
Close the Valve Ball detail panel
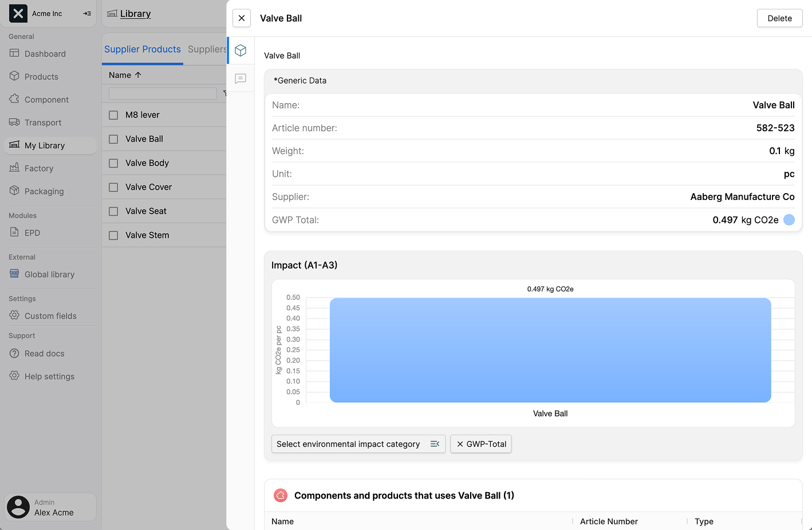[x=242, y=18]
